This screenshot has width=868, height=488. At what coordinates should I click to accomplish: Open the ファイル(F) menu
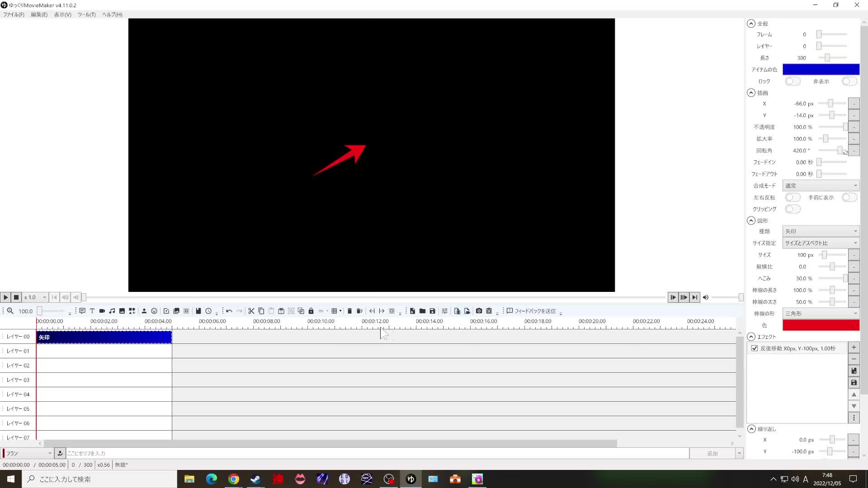tap(14, 14)
